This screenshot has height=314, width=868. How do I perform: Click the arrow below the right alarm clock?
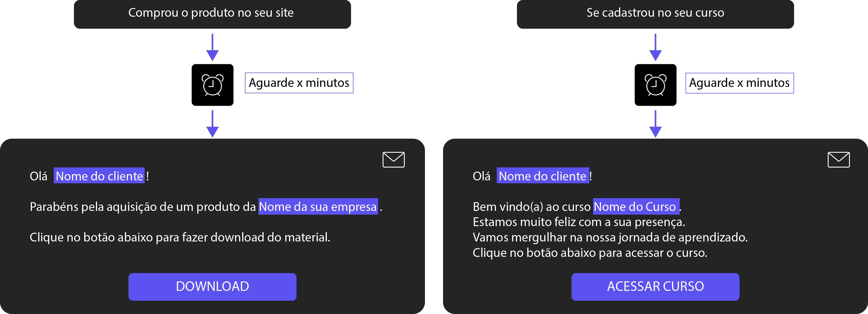point(655,124)
